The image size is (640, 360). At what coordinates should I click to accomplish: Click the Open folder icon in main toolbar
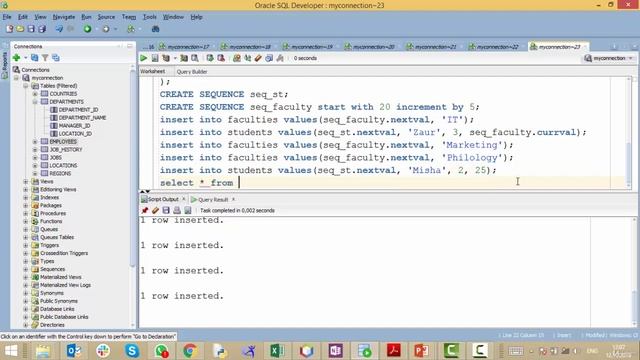20,29
